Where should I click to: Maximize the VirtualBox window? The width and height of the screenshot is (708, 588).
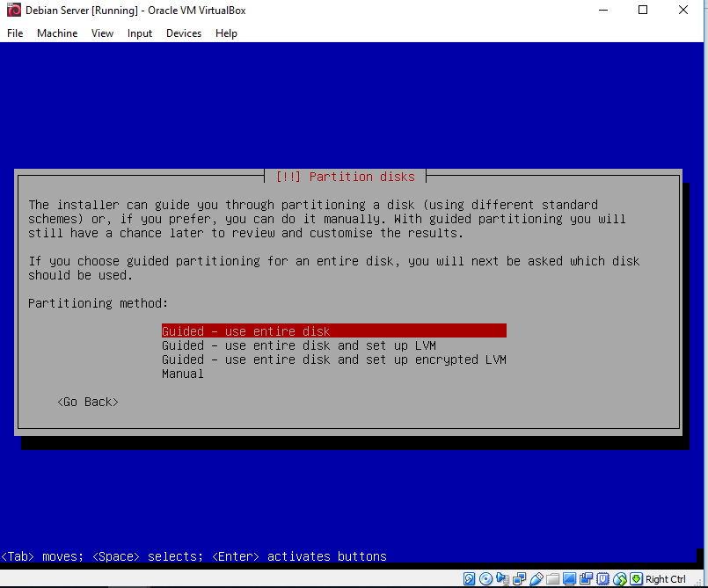tap(643, 10)
